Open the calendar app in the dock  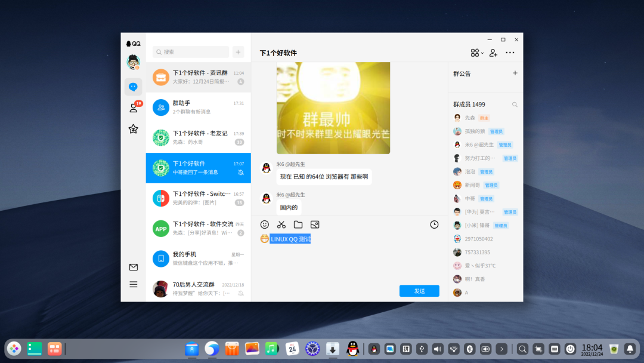[x=292, y=349]
